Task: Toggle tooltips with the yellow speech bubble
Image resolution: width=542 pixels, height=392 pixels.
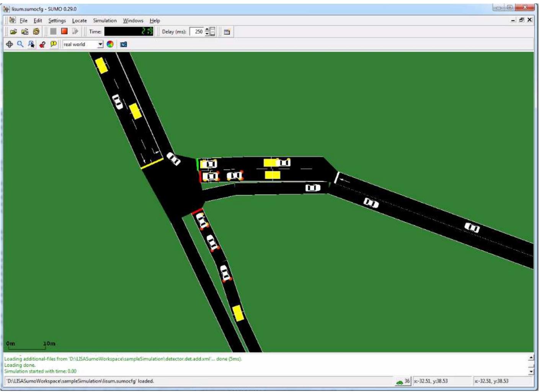Action: [x=54, y=44]
